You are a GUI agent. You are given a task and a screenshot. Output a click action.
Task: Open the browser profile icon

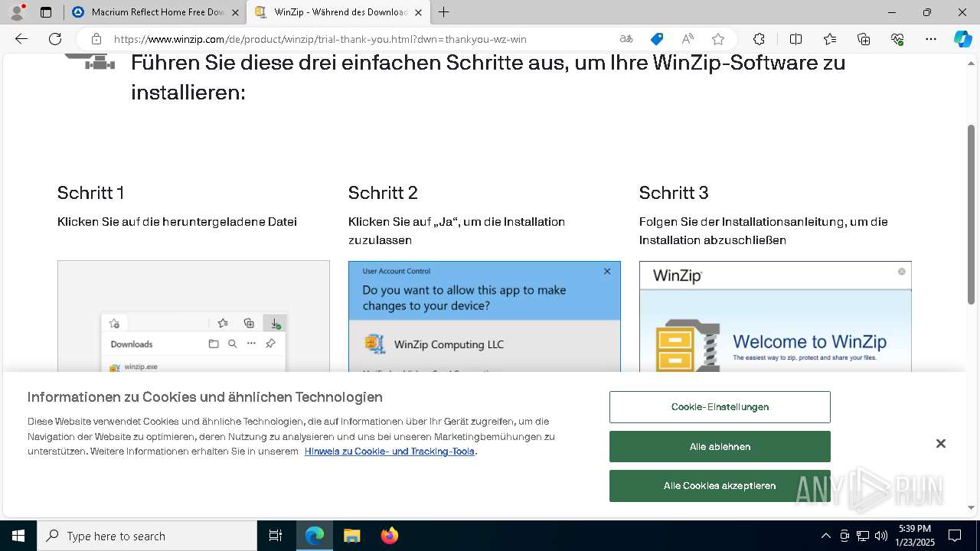pyautogui.click(x=17, y=12)
